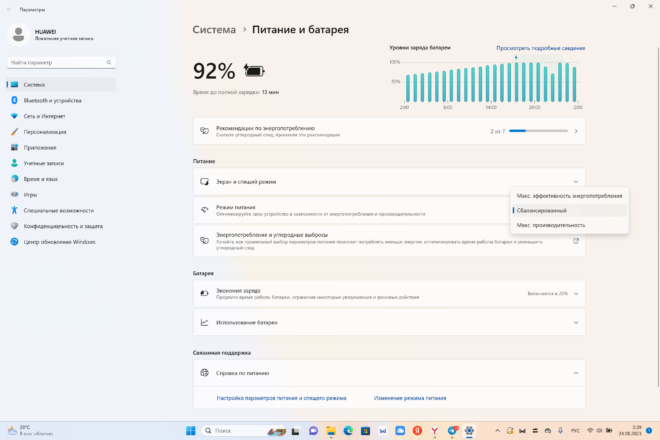Open Bluetooth и устройства settings
The height and width of the screenshot is (440, 660).
pyautogui.click(x=61, y=100)
